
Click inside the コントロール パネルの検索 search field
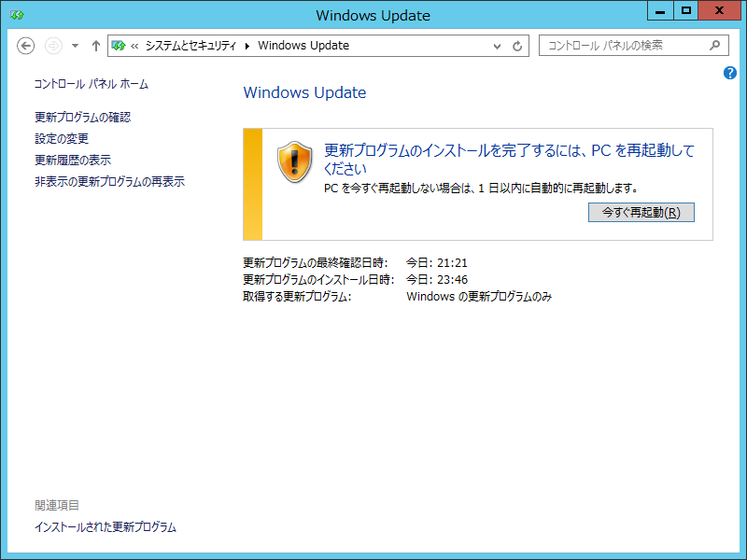click(x=616, y=45)
